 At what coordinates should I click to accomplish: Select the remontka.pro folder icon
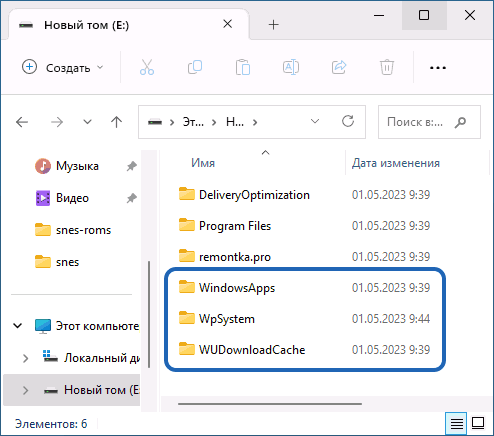point(187,256)
